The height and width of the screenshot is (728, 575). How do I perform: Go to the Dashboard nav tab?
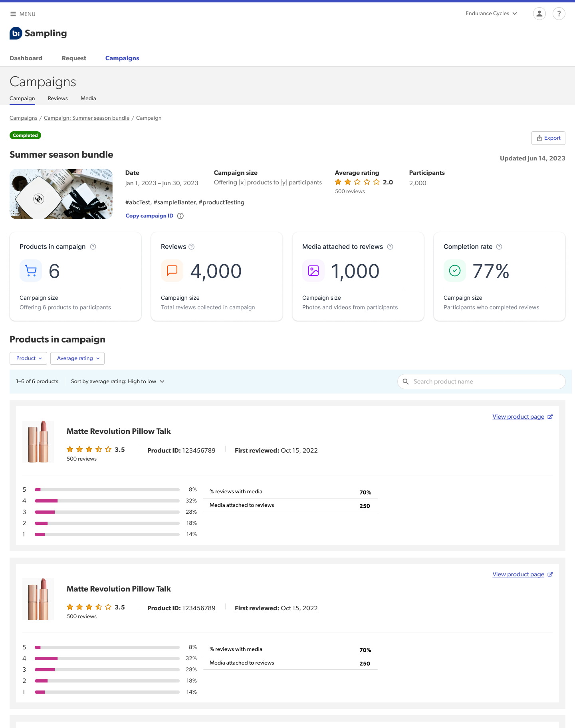pyautogui.click(x=26, y=58)
